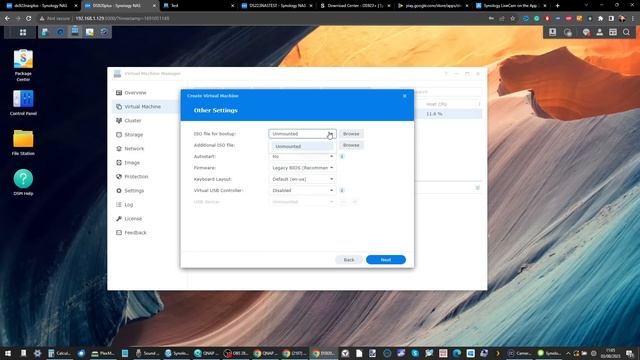
Task: Go back in the browser
Action: click(7, 18)
